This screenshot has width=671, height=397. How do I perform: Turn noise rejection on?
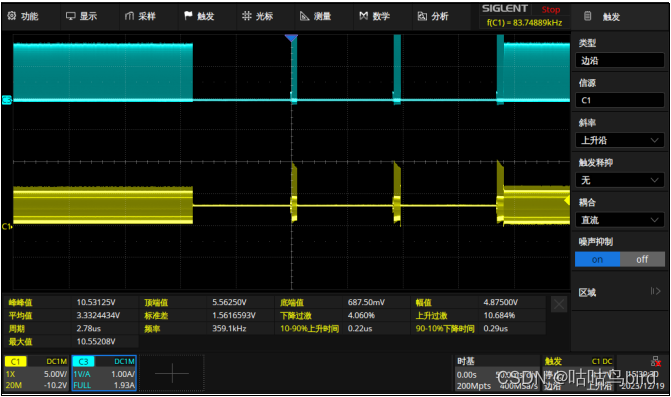tap(597, 259)
